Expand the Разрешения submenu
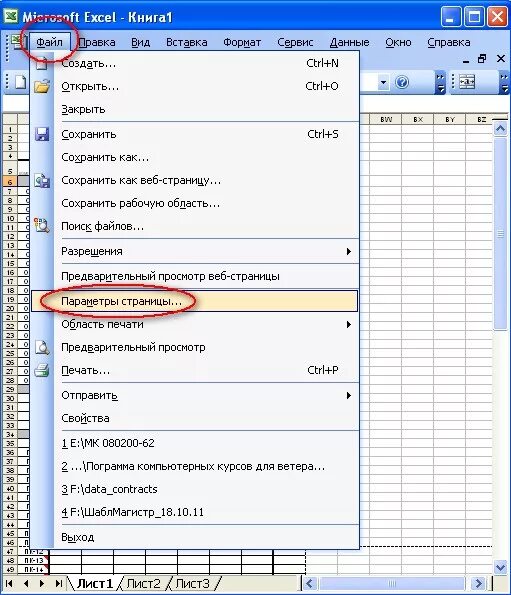This screenshot has width=511, height=595. (195, 251)
